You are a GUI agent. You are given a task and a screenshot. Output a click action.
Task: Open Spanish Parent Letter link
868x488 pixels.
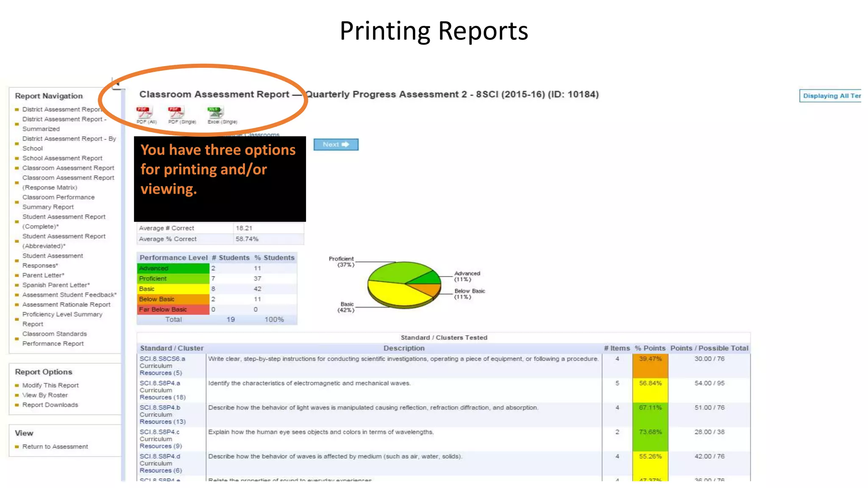(x=56, y=285)
